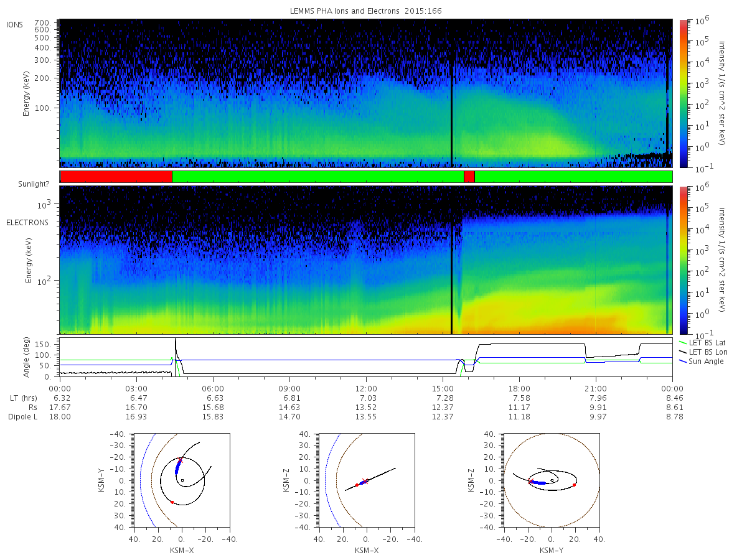
Task: Open the KSM-Z versus KSM-X orbit plot
Action: click(366, 480)
